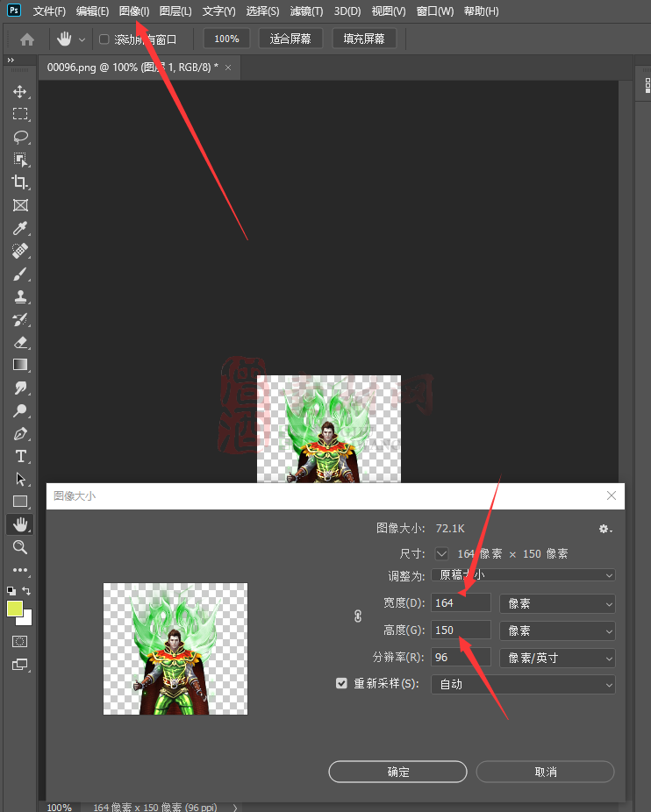Viewport: 651px width, 812px height.
Task: Select the Rectangular Marquee tool
Action: click(20, 114)
